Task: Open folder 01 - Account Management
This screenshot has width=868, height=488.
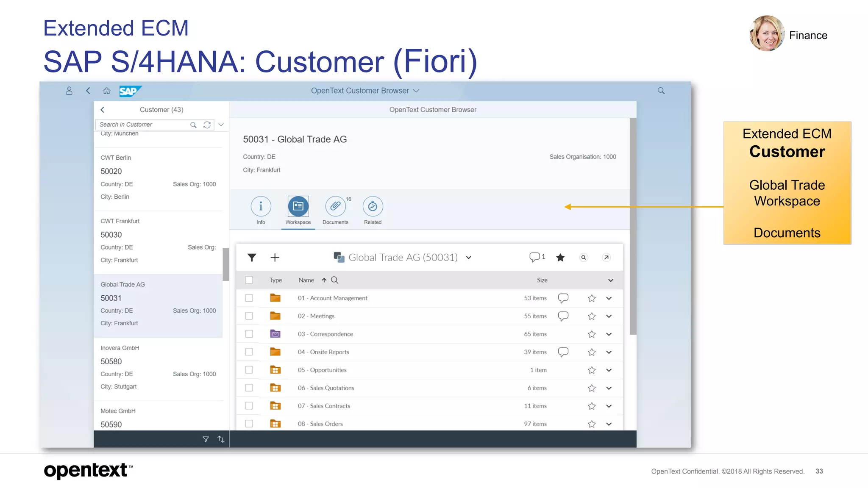Action: pyautogui.click(x=332, y=298)
